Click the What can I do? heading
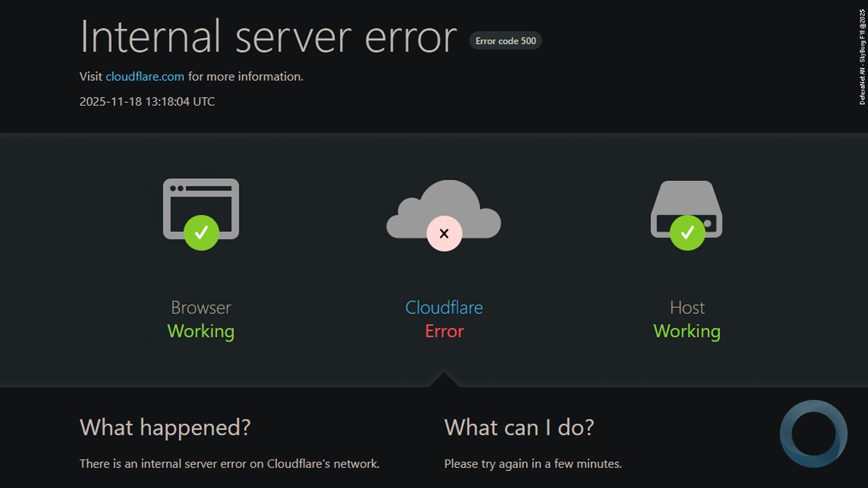Image resolution: width=868 pixels, height=488 pixels. (519, 427)
